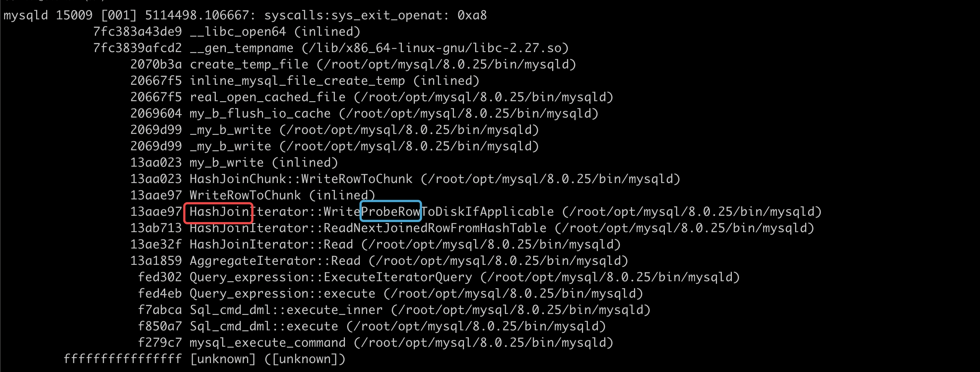Image resolution: width=980 pixels, height=372 pixels.
Task: Click HashJoinChunk::WriteRowToChunk function name
Action: click(x=301, y=179)
